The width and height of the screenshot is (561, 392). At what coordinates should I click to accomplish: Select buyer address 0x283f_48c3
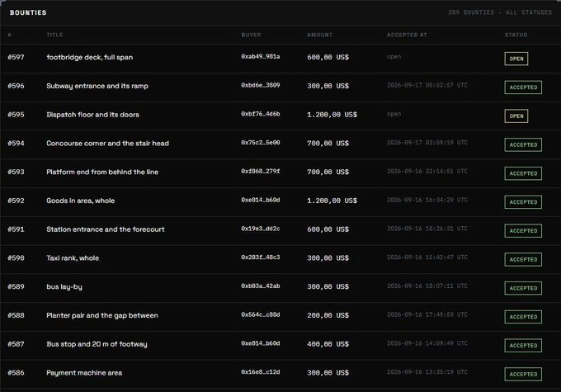(x=261, y=257)
